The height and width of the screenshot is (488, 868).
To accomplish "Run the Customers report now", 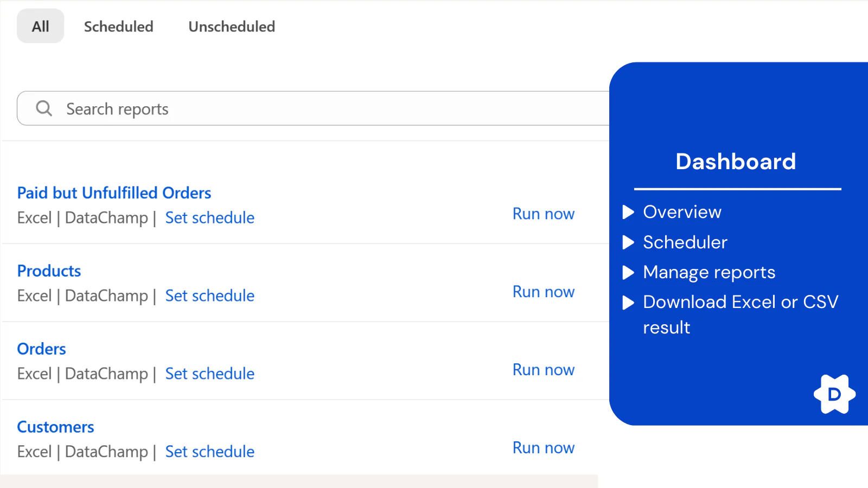I will (x=543, y=448).
